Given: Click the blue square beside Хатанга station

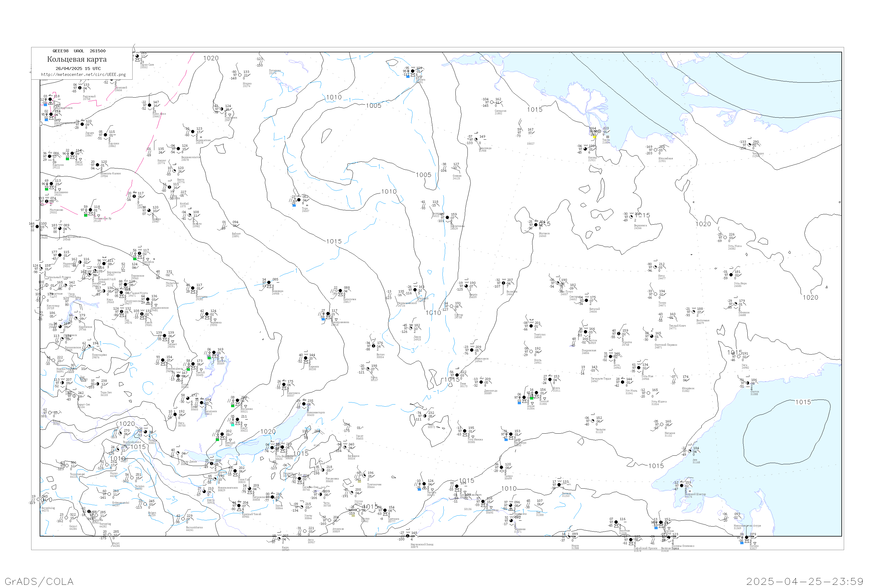Looking at the screenshot, I should point(408,76).
